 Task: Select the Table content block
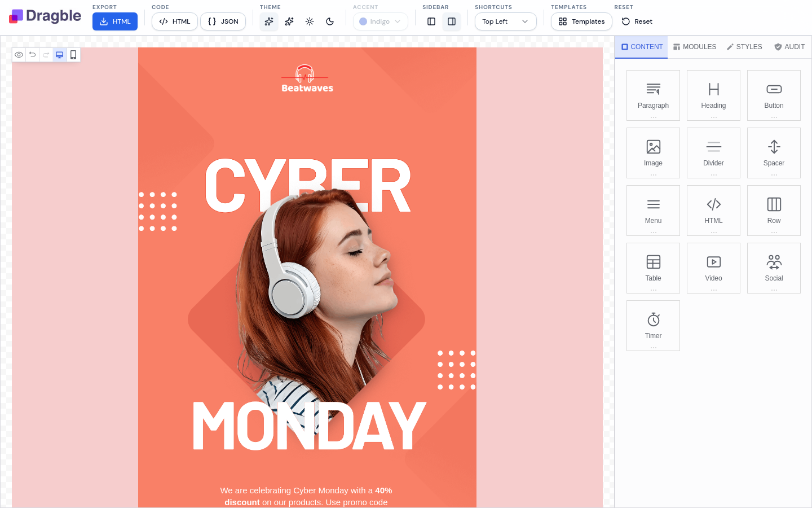[x=653, y=268]
